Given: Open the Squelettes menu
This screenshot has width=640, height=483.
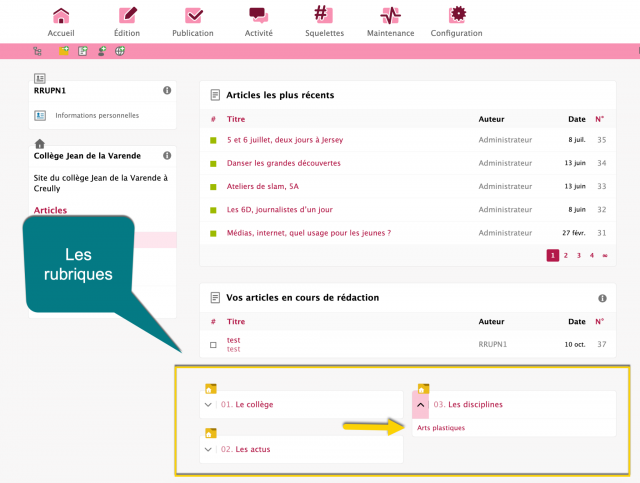Looking at the screenshot, I should 324,22.
